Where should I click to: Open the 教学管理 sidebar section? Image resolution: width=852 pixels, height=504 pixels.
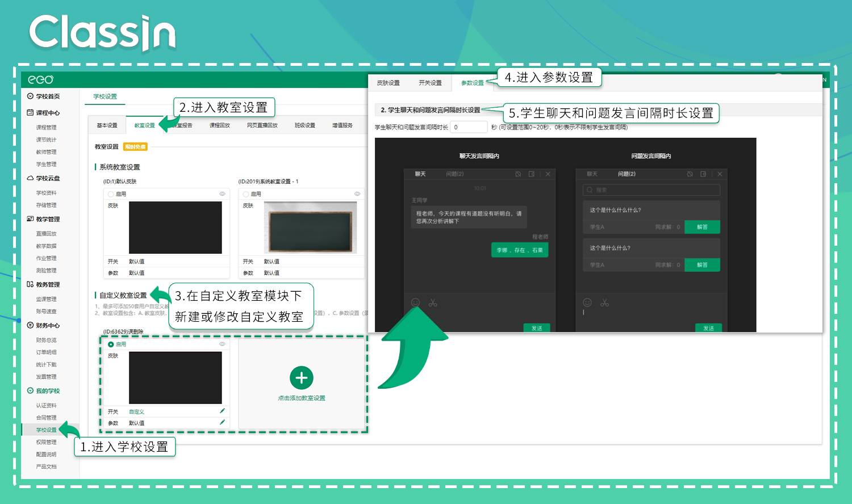click(43, 219)
